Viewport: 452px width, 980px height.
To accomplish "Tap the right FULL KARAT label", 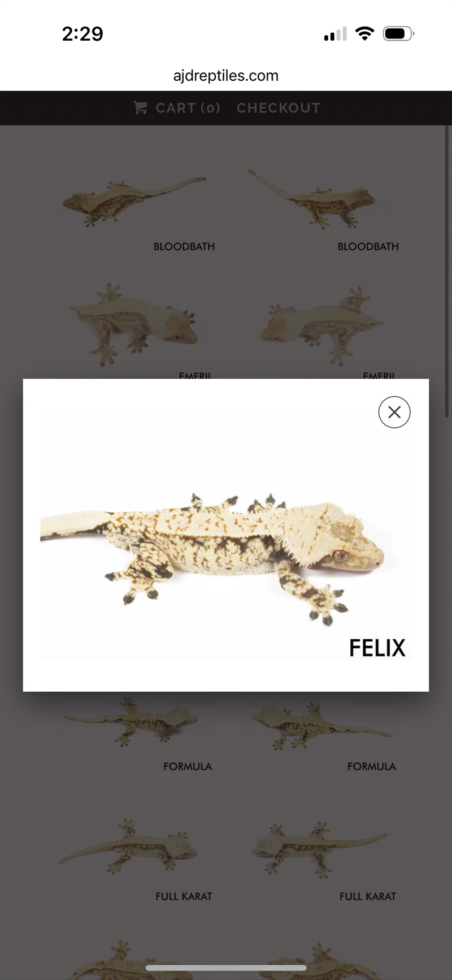I will pos(368,896).
